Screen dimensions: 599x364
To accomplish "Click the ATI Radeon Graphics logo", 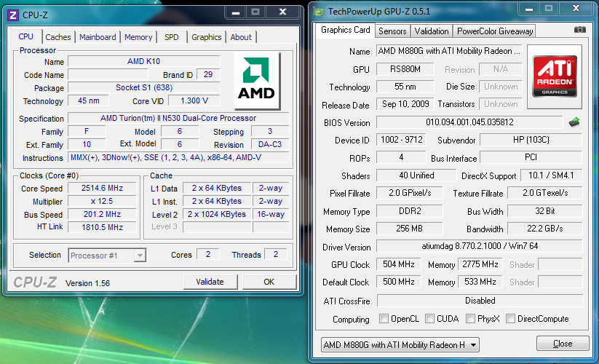I will (555, 76).
